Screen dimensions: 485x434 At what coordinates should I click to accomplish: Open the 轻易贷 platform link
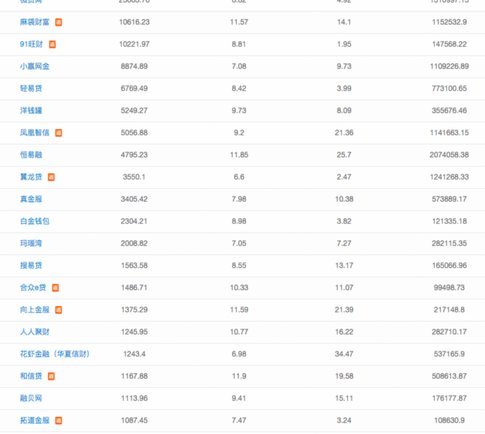click(31, 88)
